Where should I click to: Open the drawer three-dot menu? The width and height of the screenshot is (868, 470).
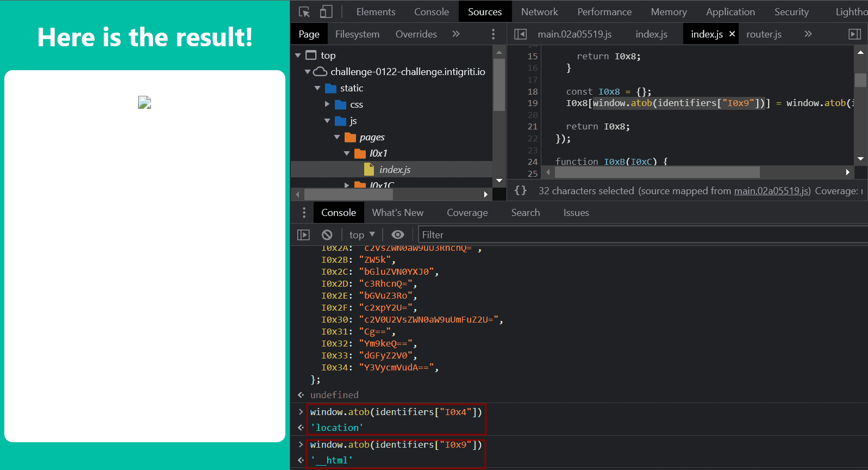(x=304, y=213)
